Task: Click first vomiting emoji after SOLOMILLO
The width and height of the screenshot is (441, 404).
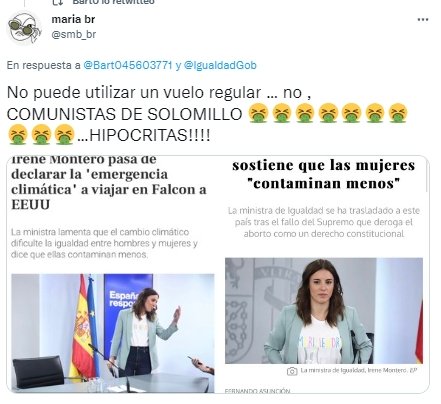Action: click(258, 113)
